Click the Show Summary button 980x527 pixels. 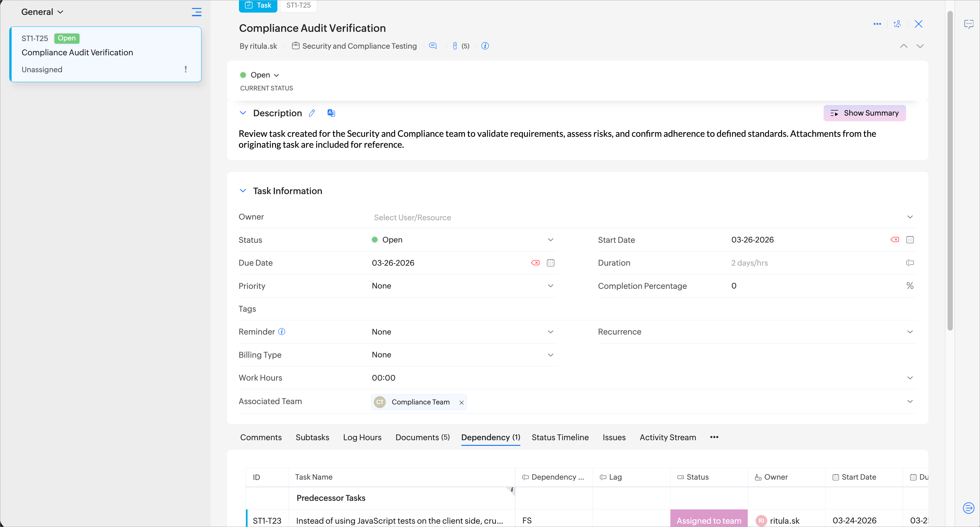(x=864, y=113)
